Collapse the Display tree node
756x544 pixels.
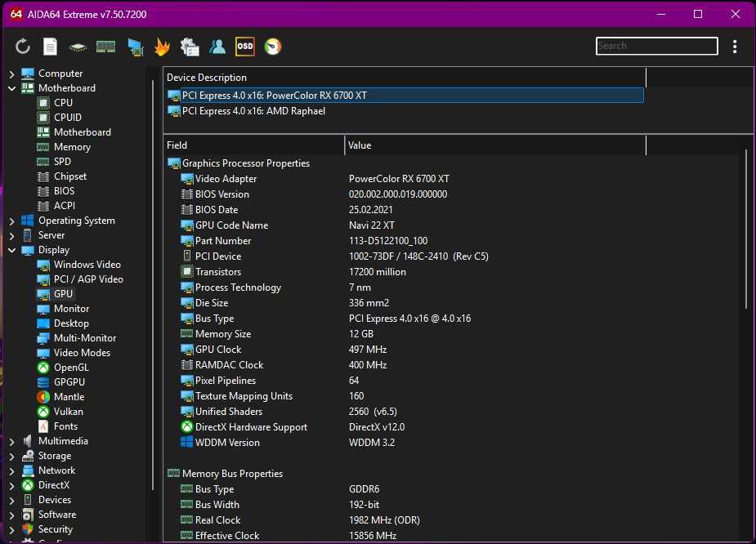pyautogui.click(x=11, y=250)
